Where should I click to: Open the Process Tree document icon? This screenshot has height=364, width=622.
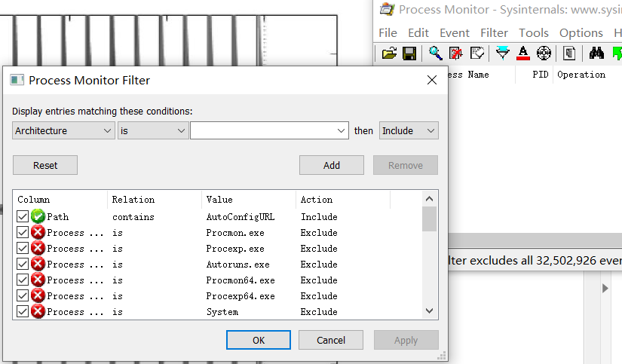coord(569,54)
